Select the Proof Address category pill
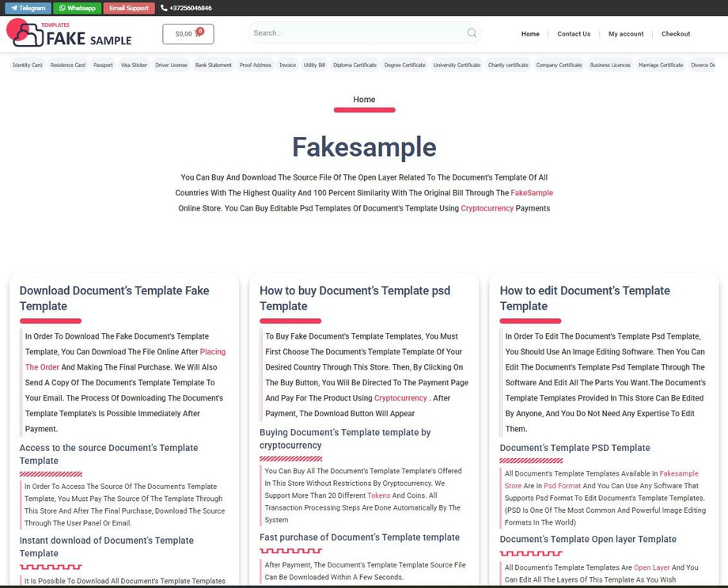 coord(256,65)
